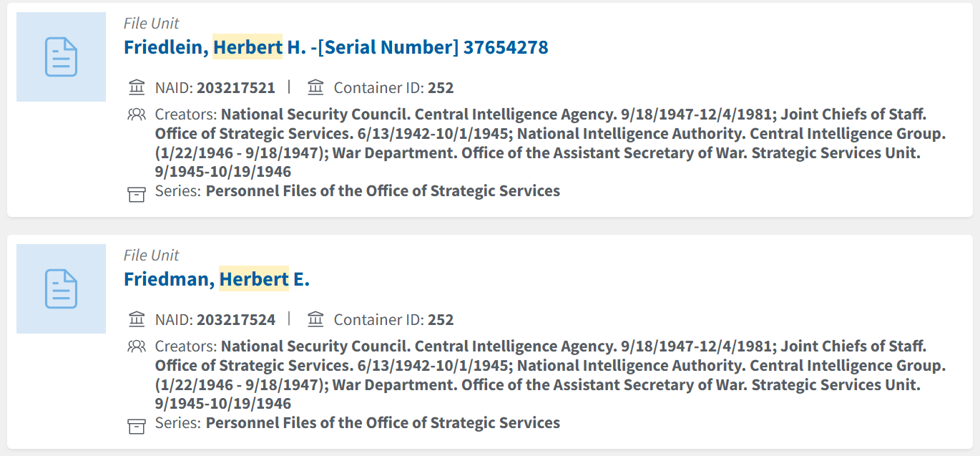Click the Container ID icon in the Friedman result
The height and width of the screenshot is (456, 980).
tap(315, 320)
